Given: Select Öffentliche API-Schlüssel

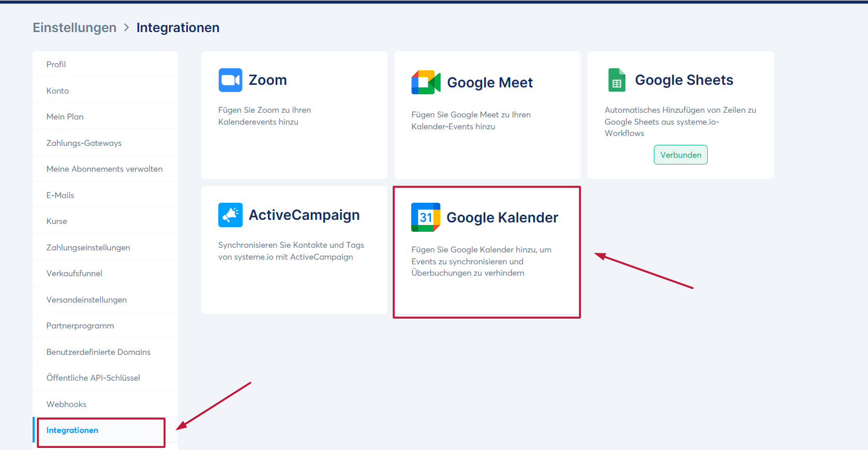Looking at the screenshot, I should (106, 378).
